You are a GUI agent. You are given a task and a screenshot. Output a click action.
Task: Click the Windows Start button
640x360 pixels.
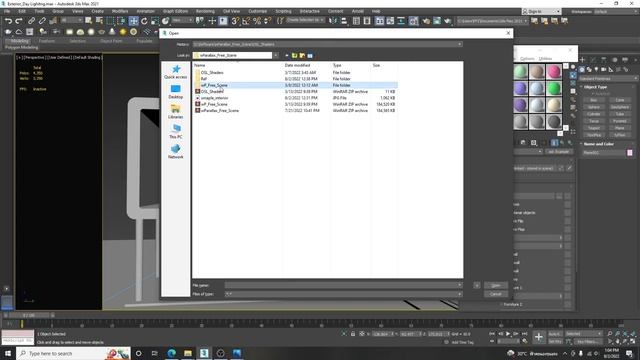8,353
